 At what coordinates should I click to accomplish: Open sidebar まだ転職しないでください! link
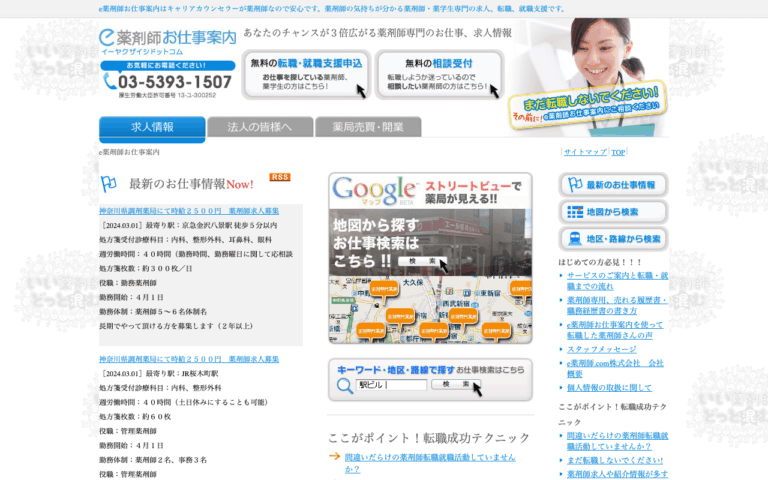tap(615, 460)
